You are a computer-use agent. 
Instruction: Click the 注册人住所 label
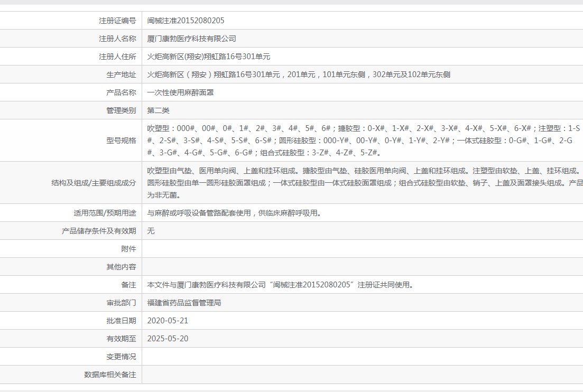[x=117, y=57]
